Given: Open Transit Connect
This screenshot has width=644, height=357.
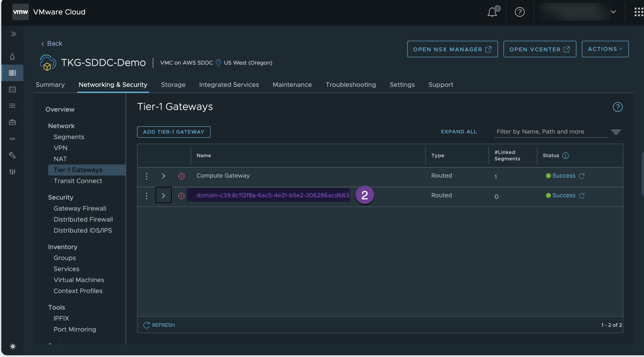Looking at the screenshot, I should click(x=78, y=181).
